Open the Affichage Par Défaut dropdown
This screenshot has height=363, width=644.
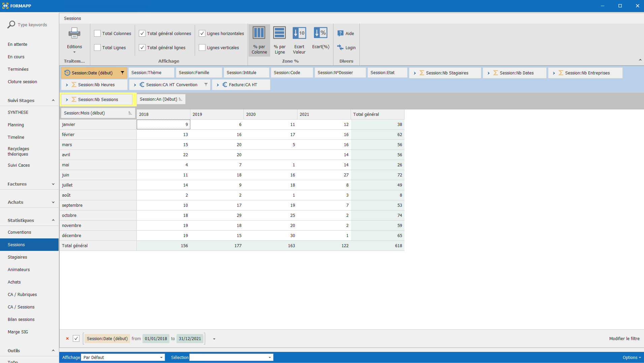(161, 357)
